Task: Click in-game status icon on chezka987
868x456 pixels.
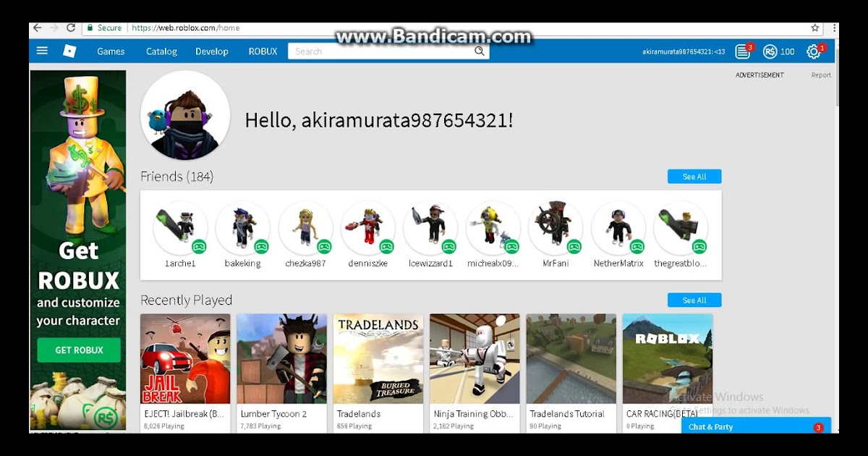Action: pyautogui.click(x=324, y=246)
